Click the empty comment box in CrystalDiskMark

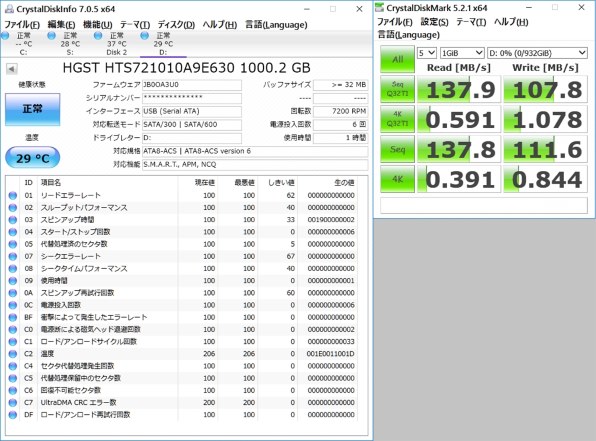(483, 206)
